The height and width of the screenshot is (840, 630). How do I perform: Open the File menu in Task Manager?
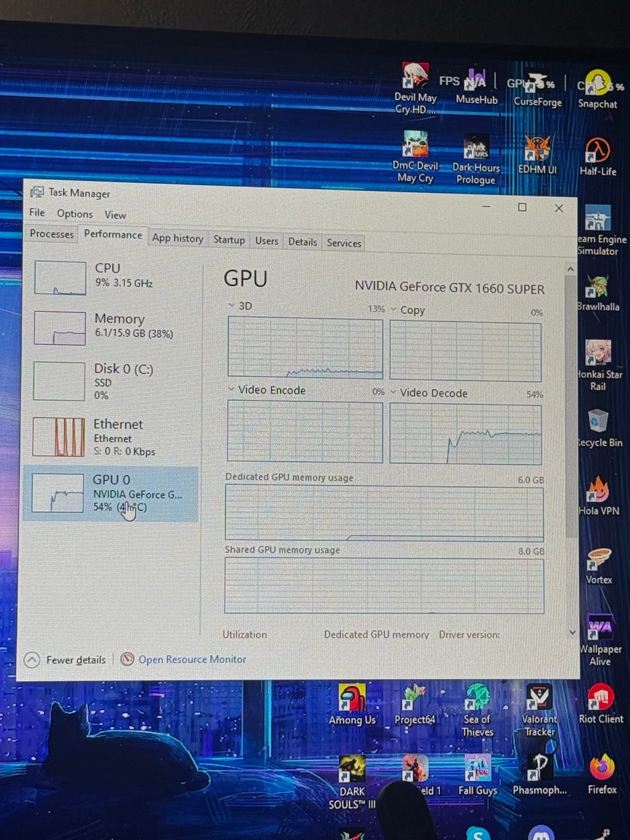(x=37, y=213)
